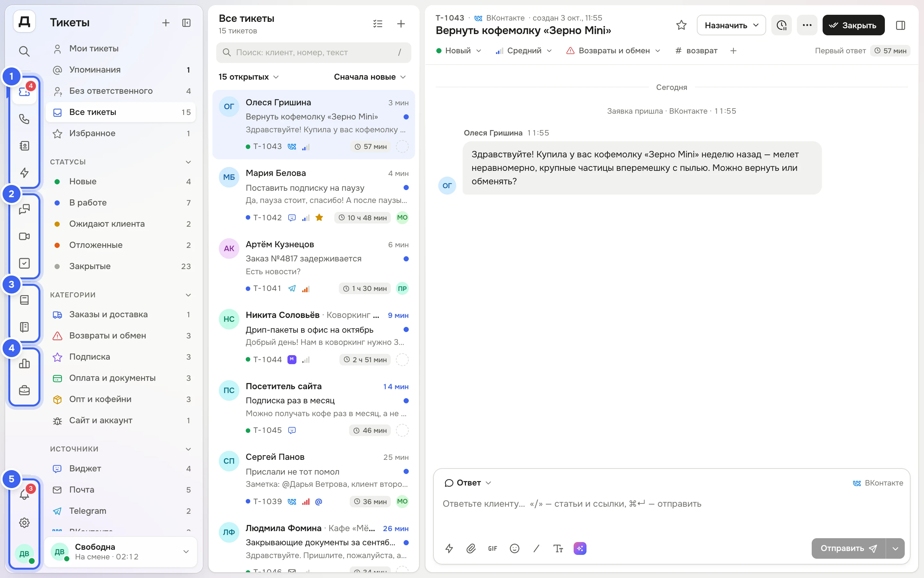
Task: Open the search icon in the left rail
Action: point(24,51)
